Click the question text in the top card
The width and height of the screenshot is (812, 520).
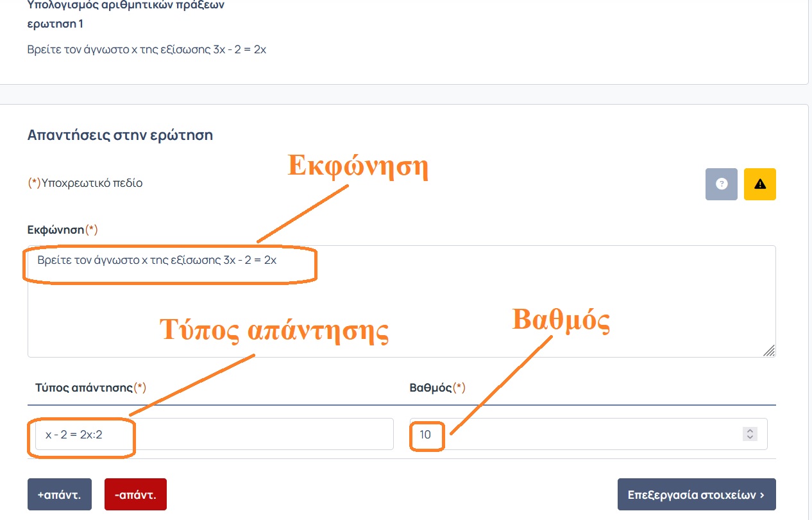(x=147, y=49)
